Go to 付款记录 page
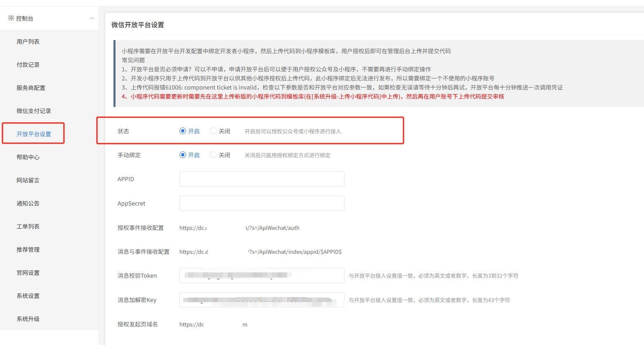The height and width of the screenshot is (345, 644). coord(28,65)
